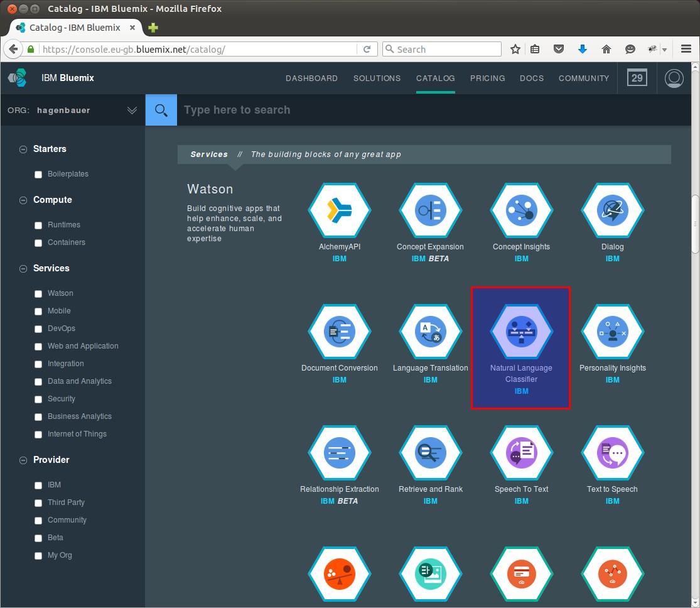Screen dimensions: 700x608
Task: Click the browser URL address bar
Action: [198, 49]
